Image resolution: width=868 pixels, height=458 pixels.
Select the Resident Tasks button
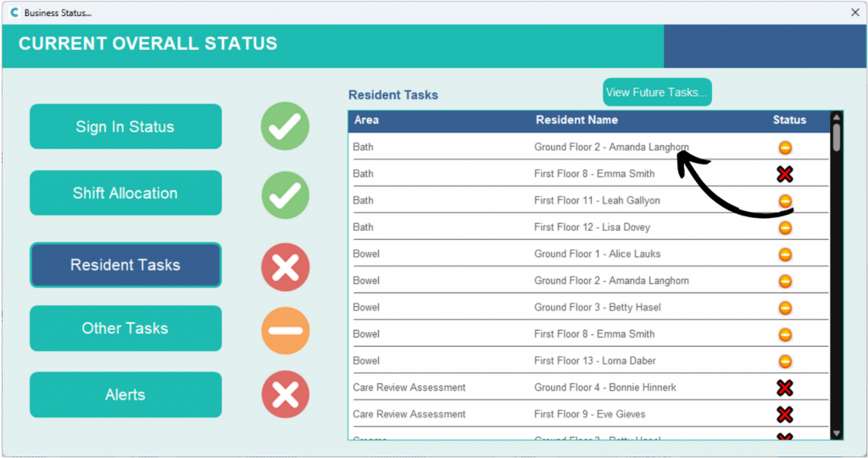coord(125,265)
